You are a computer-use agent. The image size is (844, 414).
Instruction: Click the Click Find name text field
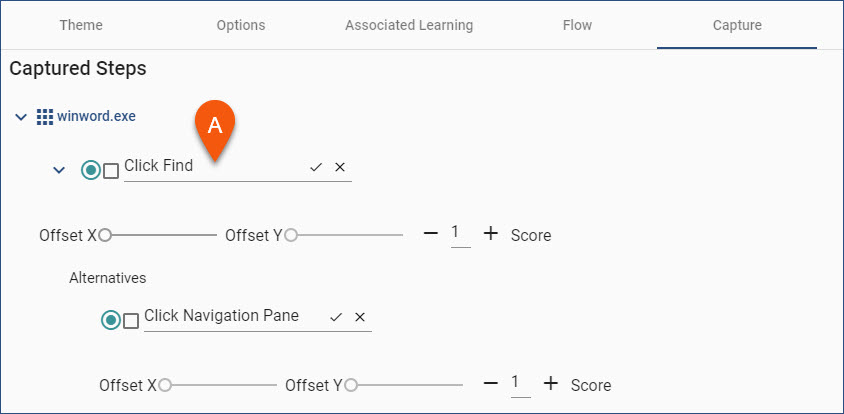tap(215, 166)
